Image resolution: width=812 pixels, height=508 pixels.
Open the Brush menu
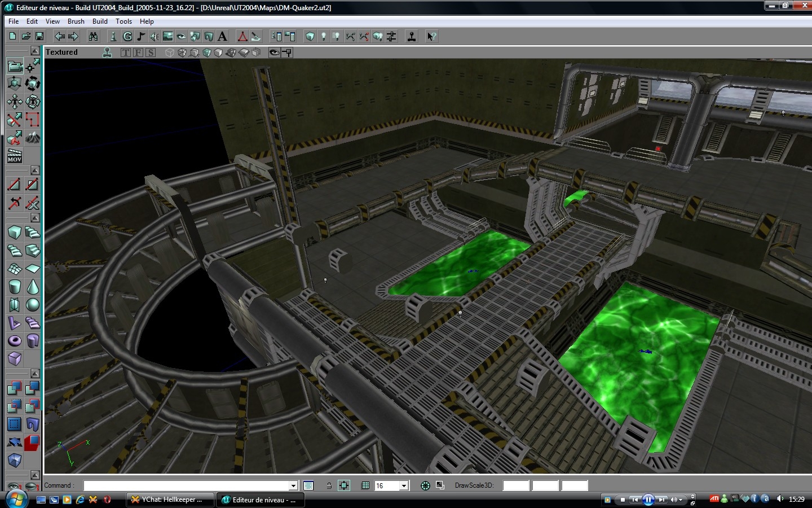[x=76, y=21]
